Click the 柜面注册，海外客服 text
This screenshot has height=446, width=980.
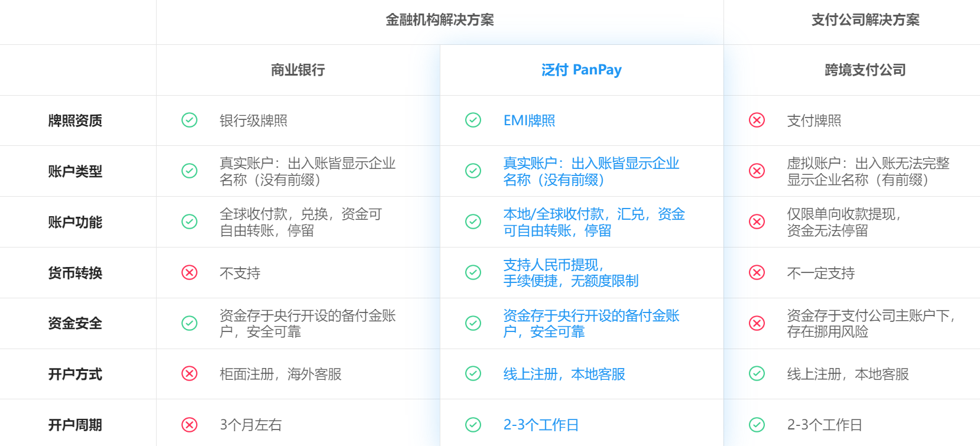(x=281, y=374)
